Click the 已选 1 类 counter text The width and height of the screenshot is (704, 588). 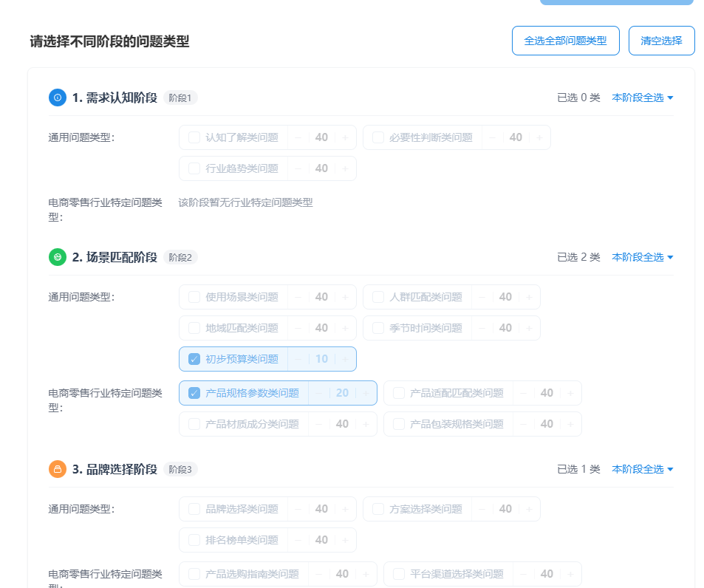pos(578,469)
